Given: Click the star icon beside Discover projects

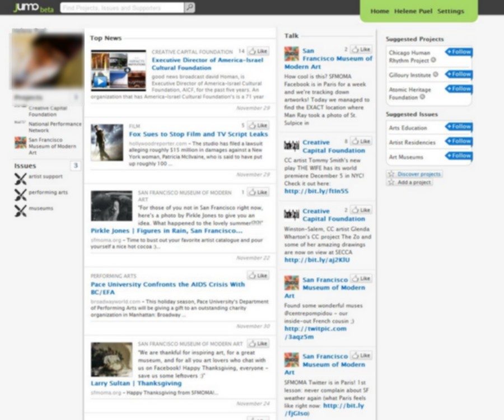Looking at the screenshot, I should coord(391,174).
